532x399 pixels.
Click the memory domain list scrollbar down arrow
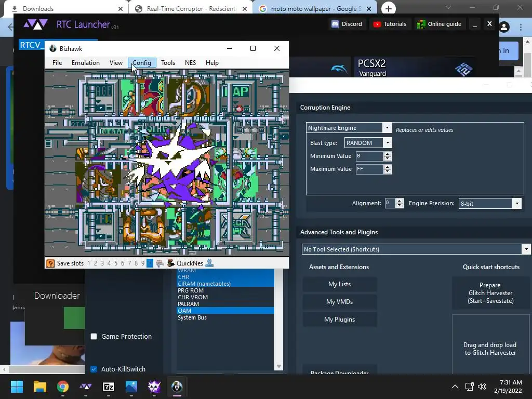[279, 366]
